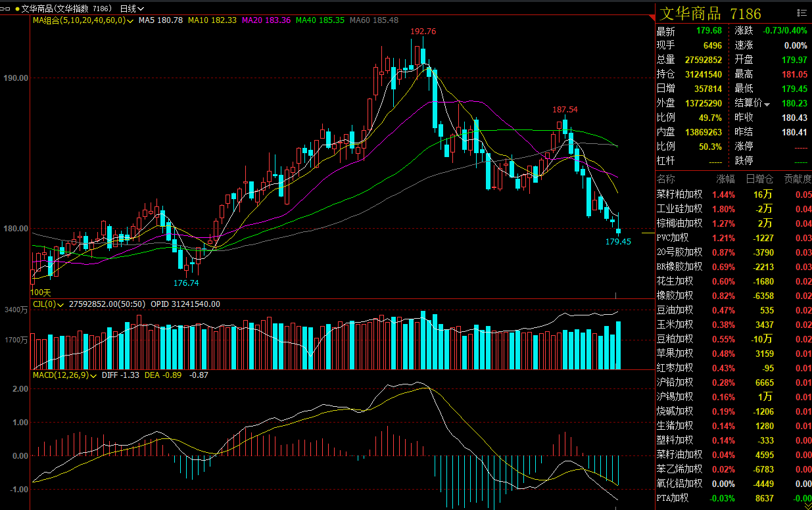This screenshot has width=812, height=510.
Task: Sort the list by 日增仓 column header
Action: pyautogui.click(x=759, y=179)
